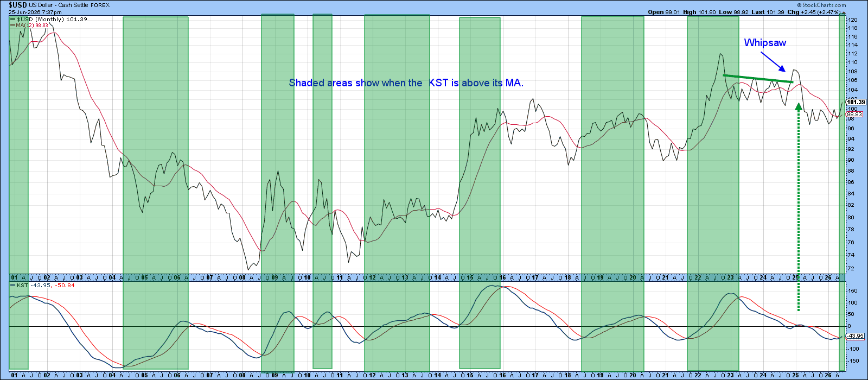Click the '25-Jun-2026 7:37pm' timestamp

tap(35, 11)
